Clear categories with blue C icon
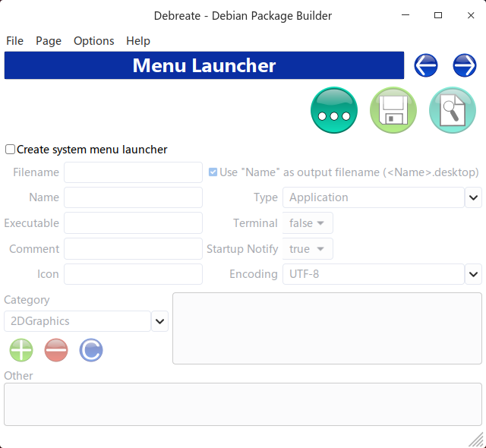This screenshot has height=448, width=486. (91, 350)
